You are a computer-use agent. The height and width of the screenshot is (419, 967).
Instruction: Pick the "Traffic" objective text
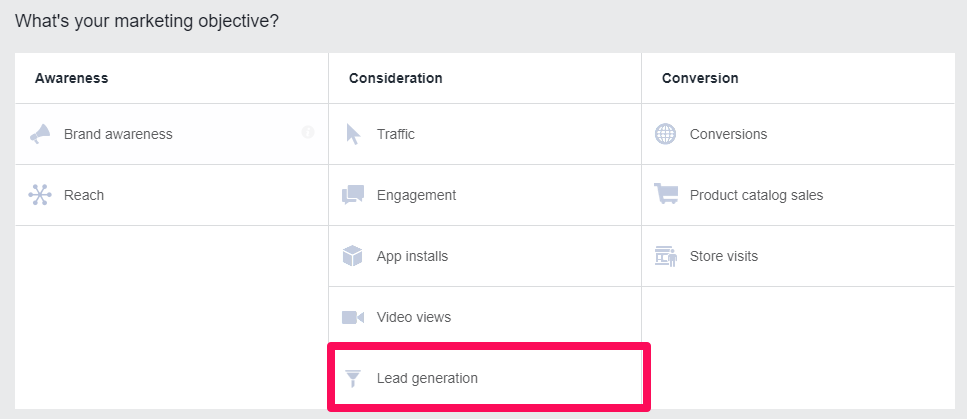click(x=395, y=134)
